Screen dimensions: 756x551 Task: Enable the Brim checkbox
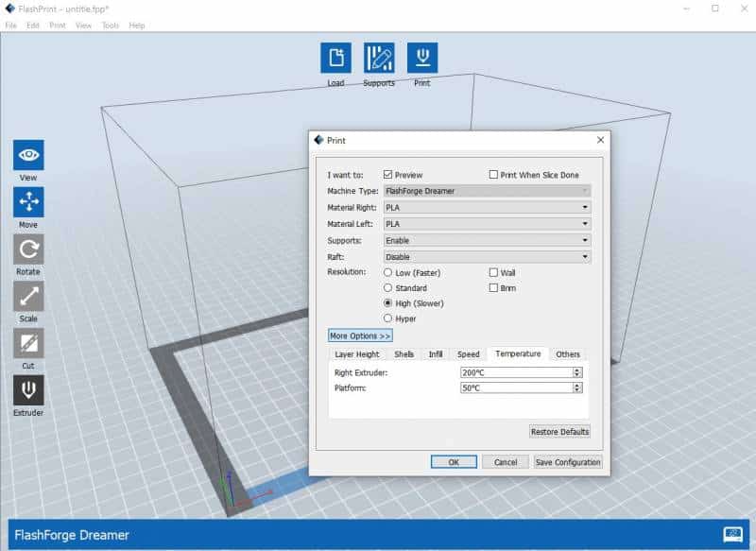(x=493, y=288)
